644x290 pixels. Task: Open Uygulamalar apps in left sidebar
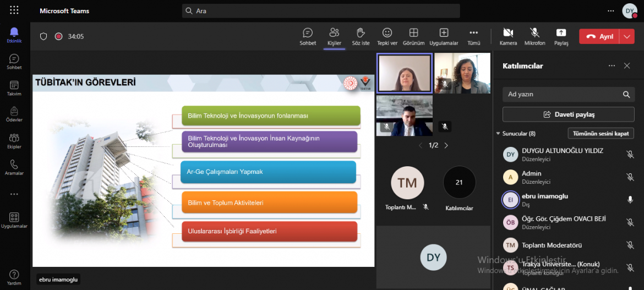(x=14, y=220)
